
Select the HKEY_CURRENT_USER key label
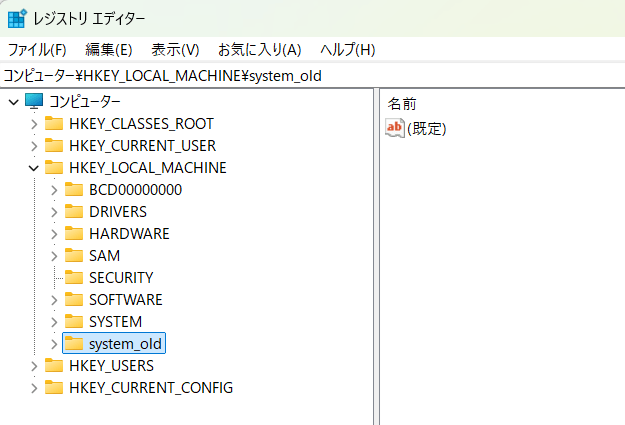(142, 145)
